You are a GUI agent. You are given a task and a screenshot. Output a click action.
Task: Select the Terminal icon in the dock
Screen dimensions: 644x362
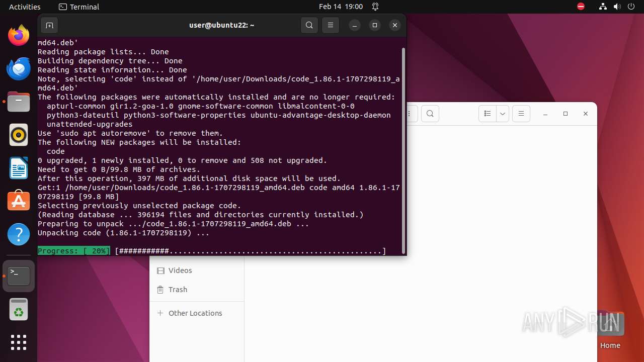pos(19,276)
